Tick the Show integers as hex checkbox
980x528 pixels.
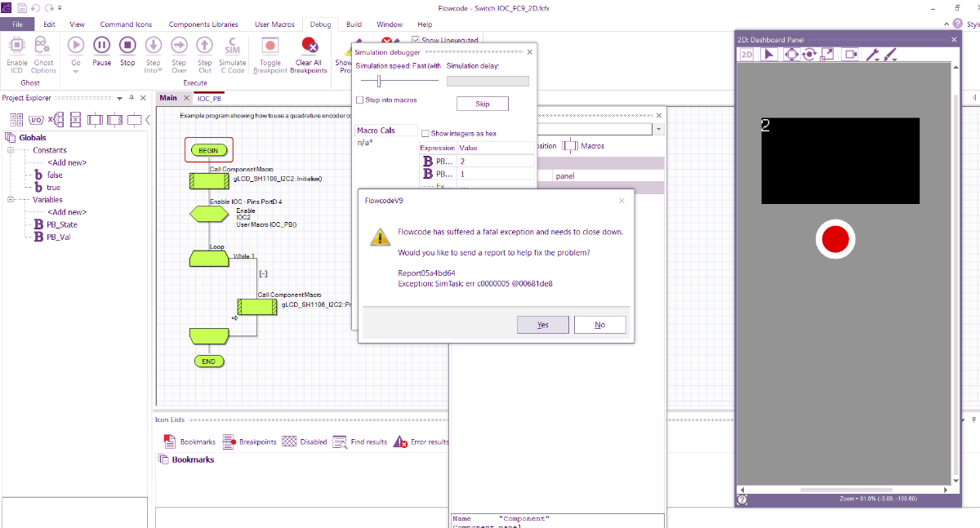pyautogui.click(x=425, y=133)
